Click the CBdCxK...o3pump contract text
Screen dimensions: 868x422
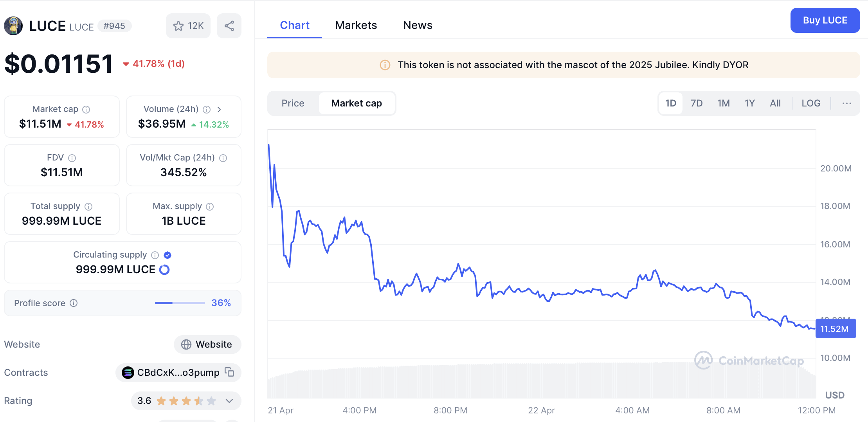(178, 373)
